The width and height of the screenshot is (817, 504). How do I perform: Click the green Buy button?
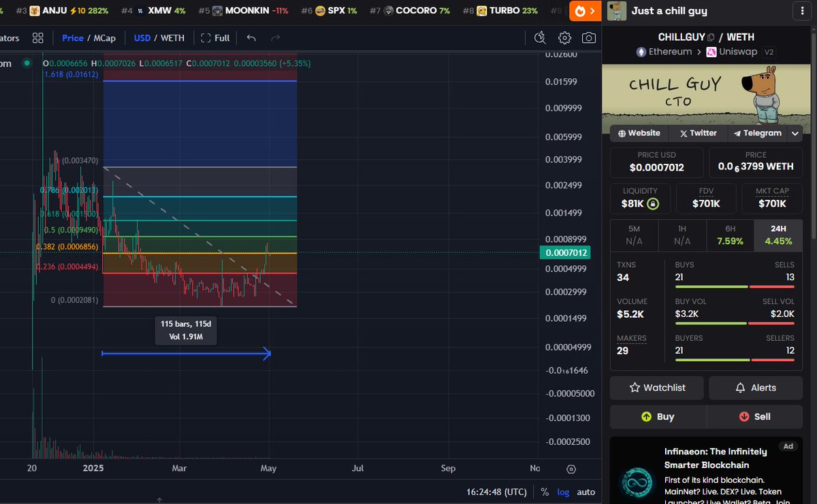pos(658,416)
